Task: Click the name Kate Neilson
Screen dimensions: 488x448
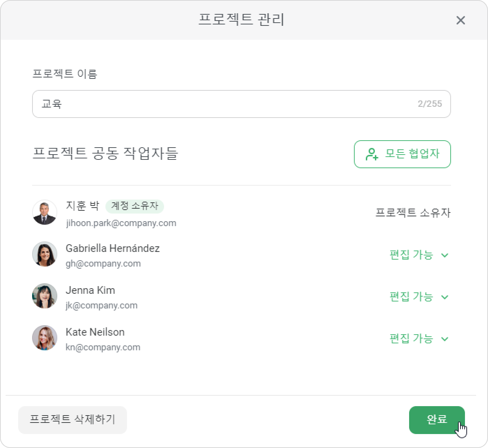Action: (x=95, y=332)
